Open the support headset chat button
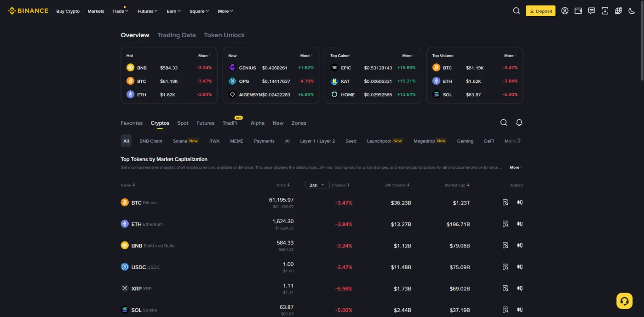The image size is (644, 317). [624, 301]
